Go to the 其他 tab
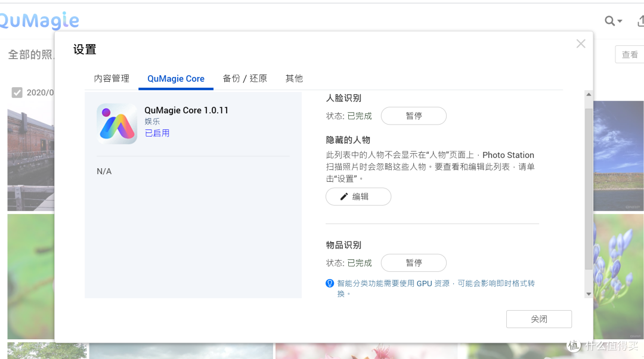 click(294, 79)
